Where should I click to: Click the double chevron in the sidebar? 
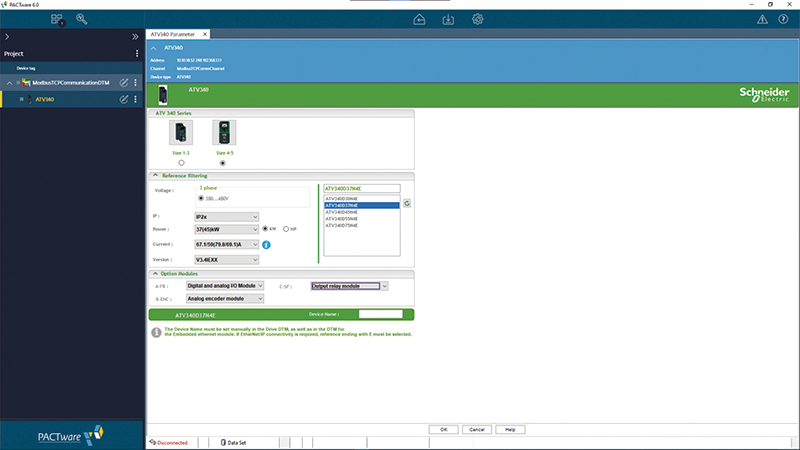pyautogui.click(x=135, y=37)
